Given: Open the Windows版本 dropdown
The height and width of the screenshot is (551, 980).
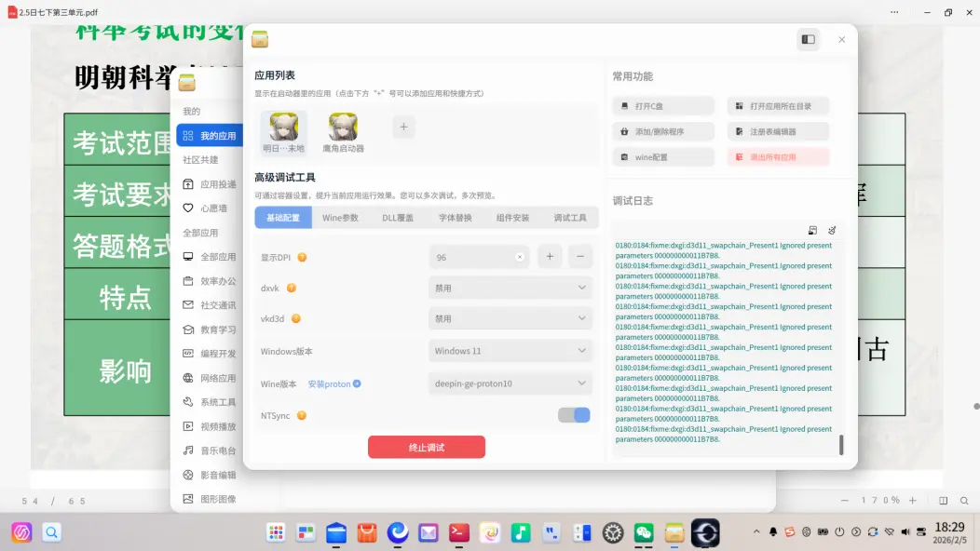Looking at the screenshot, I should tap(510, 351).
